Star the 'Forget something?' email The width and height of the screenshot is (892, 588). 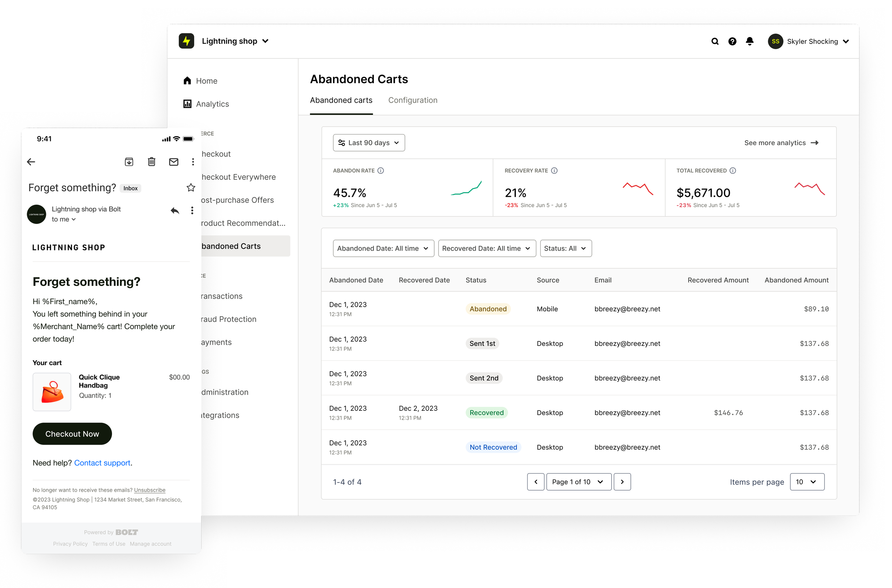pos(191,188)
